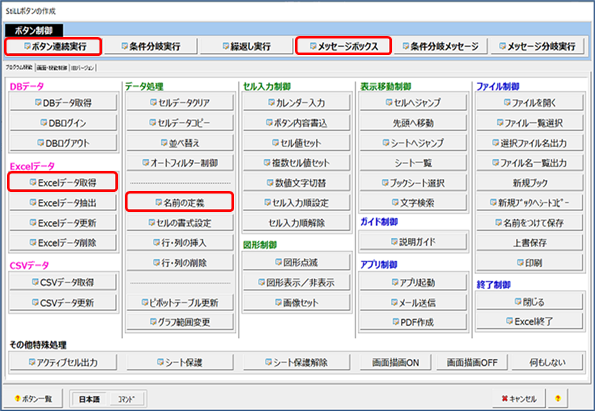Select the 条件分岐実行 button
Viewport: 595px width, 411px height.
point(151,47)
